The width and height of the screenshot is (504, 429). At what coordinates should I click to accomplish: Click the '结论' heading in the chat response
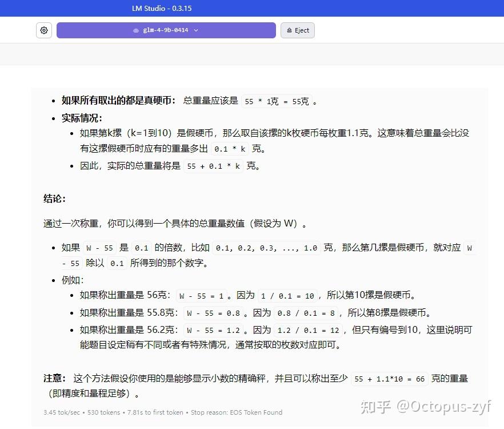53,198
